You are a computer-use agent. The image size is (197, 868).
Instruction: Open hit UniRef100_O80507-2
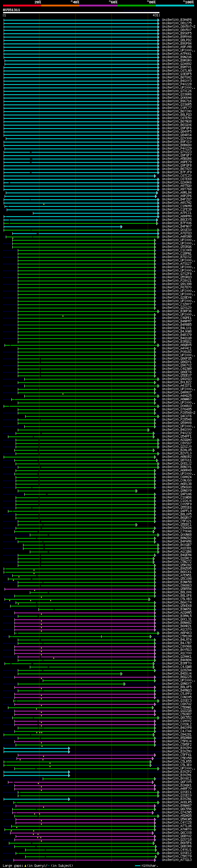pyautogui.click(x=179, y=26)
